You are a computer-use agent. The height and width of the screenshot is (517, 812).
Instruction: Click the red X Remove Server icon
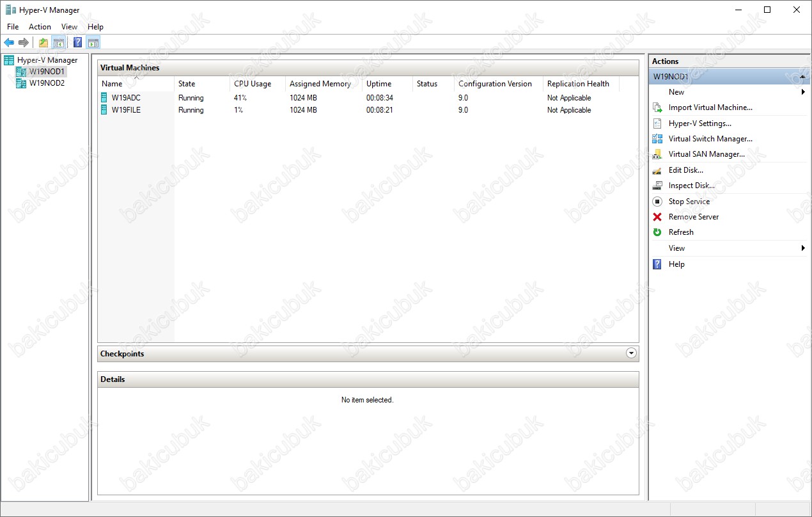657,217
